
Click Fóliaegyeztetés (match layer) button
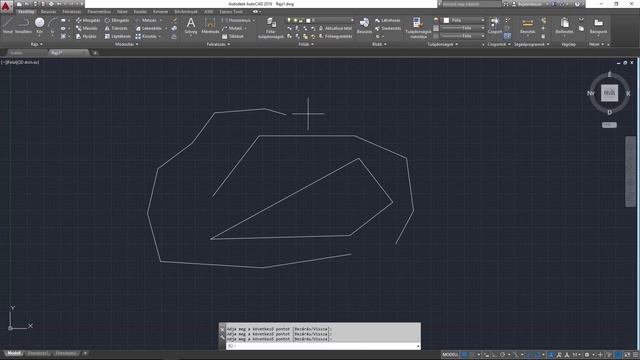(x=335, y=36)
